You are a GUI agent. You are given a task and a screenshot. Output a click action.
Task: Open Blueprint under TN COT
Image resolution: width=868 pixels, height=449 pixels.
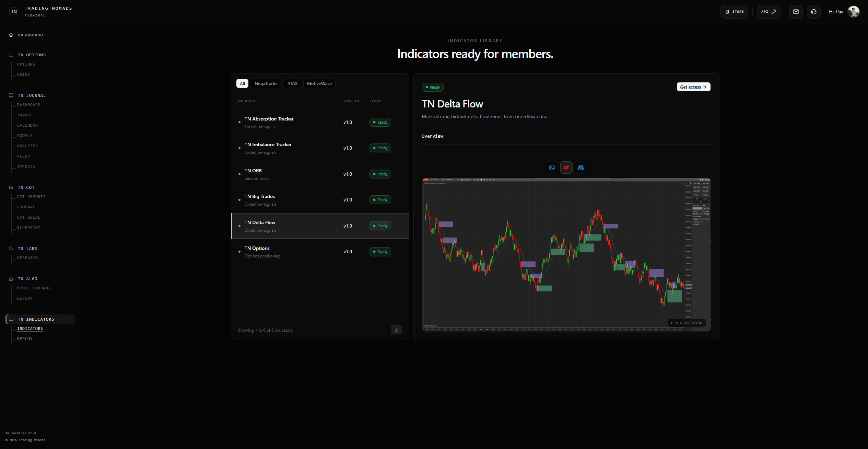(x=29, y=228)
